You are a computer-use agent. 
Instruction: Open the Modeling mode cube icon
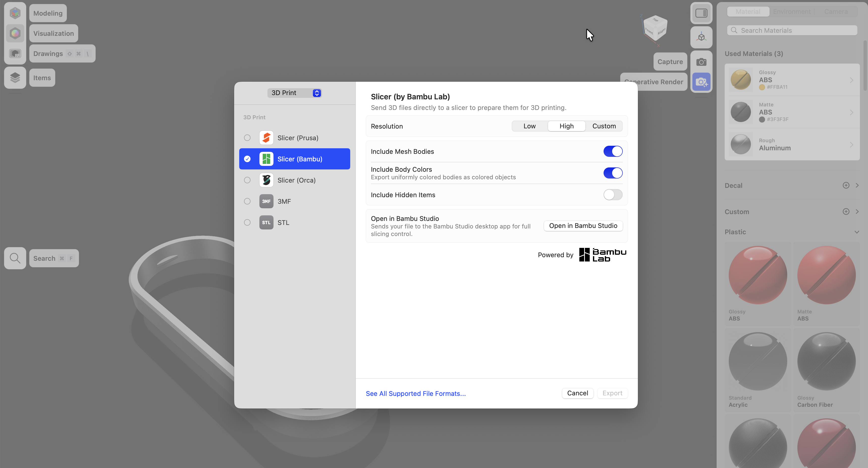[x=15, y=13]
